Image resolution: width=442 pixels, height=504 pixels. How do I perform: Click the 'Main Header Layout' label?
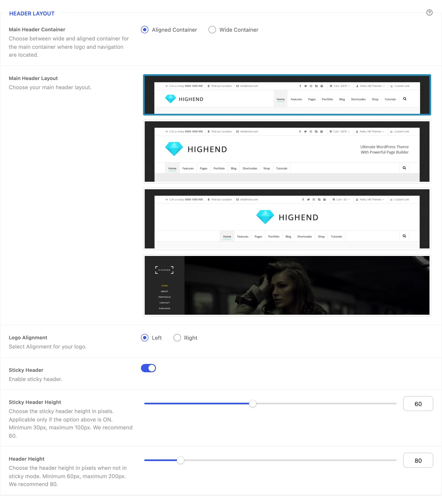coord(33,78)
